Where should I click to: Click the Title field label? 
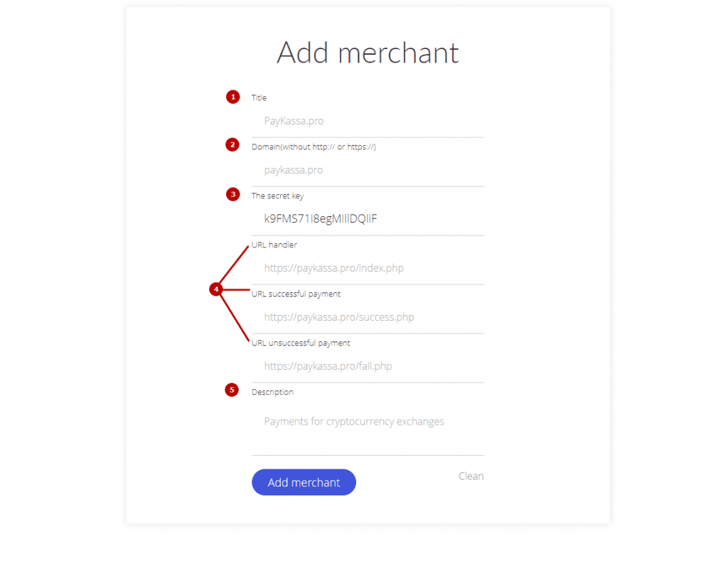(x=259, y=97)
